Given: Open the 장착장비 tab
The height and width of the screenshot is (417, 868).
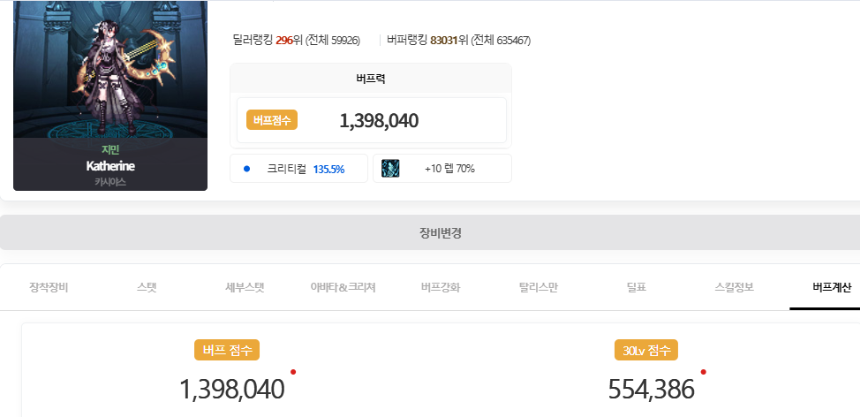Looking at the screenshot, I should [x=49, y=287].
